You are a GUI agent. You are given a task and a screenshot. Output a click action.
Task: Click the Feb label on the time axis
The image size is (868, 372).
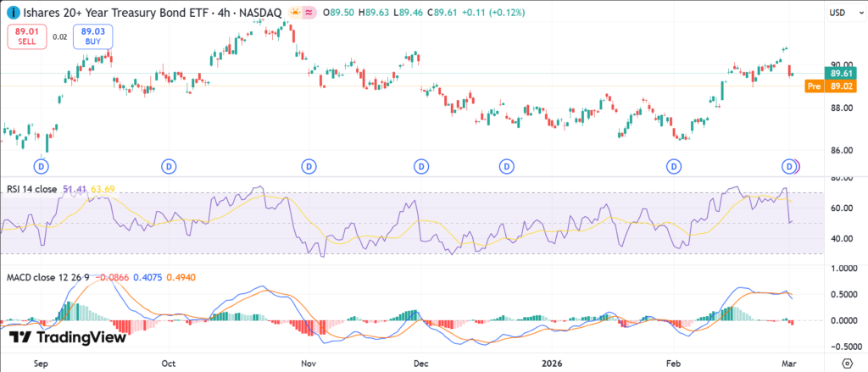673,364
